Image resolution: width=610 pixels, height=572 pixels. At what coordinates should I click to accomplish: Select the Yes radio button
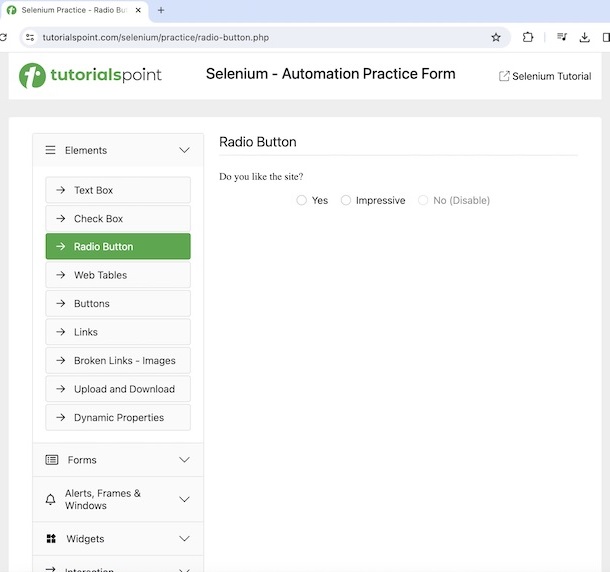[302, 200]
